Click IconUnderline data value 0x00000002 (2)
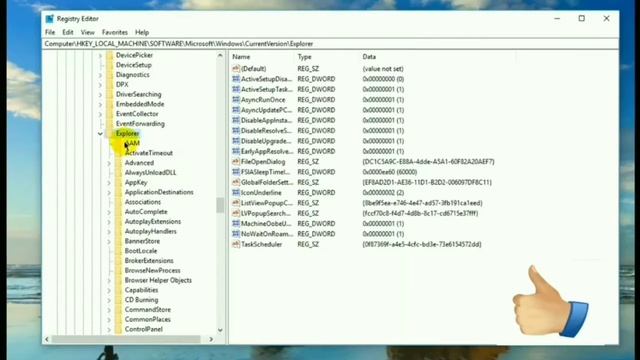The image size is (640, 360). click(383, 193)
